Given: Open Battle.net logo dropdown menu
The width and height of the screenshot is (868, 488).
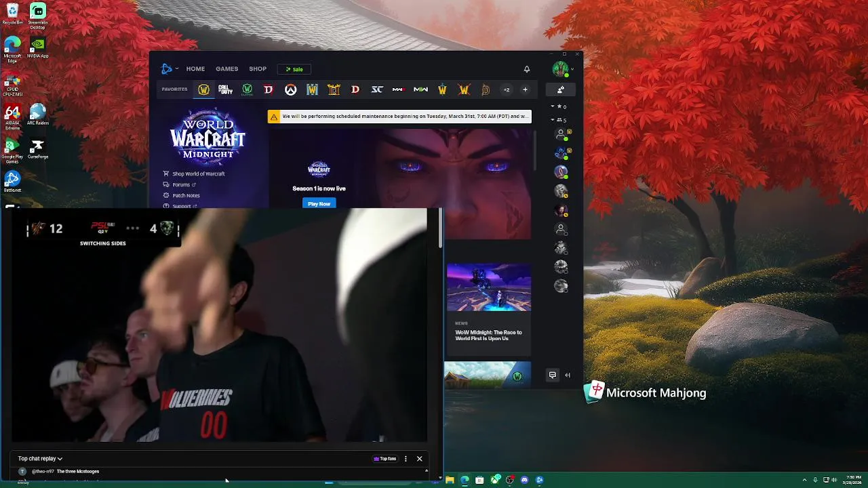Looking at the screenshot, I should (x=170, y=68).
